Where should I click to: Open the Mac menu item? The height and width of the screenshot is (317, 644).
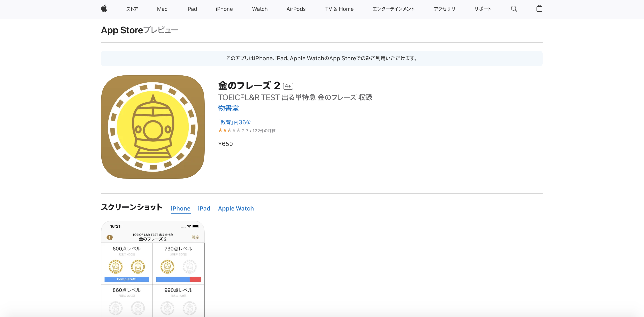162,9
